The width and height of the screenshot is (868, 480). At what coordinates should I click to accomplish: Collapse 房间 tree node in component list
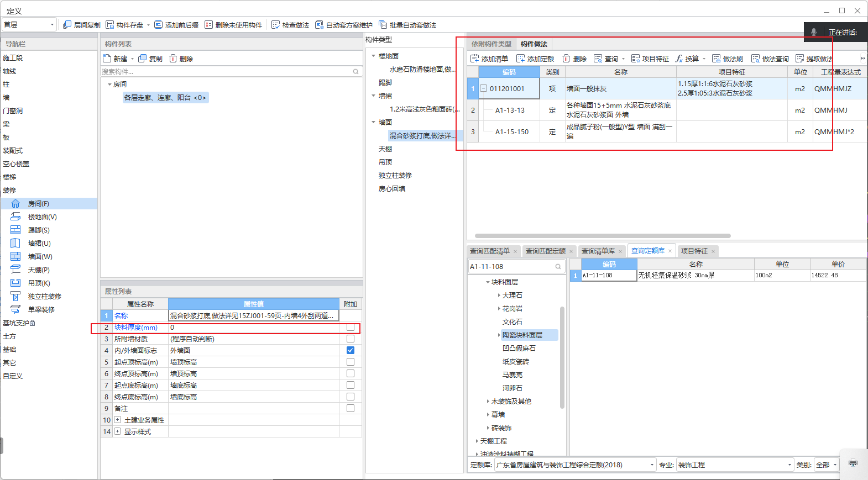pyautogui.click(x=109, y=85)
